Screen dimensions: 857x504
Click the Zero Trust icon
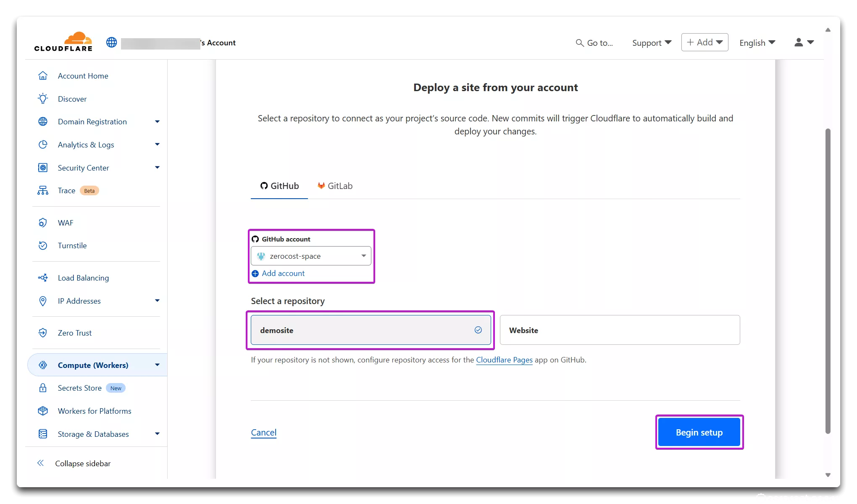(x=43, y=333)
